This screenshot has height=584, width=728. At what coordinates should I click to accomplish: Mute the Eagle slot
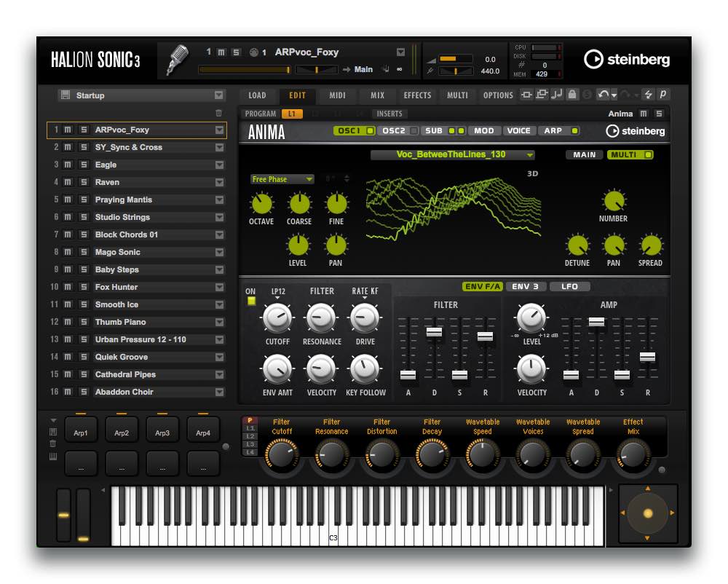68,165
